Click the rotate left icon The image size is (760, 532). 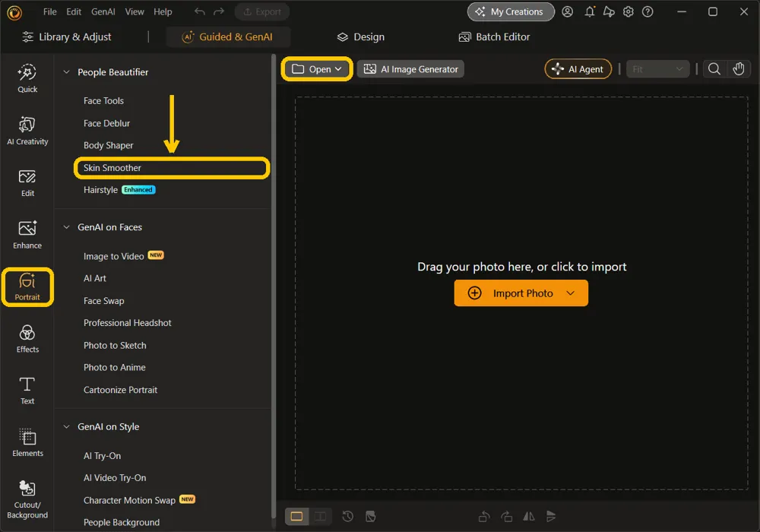pyautogui.click(x=483, y=517)
